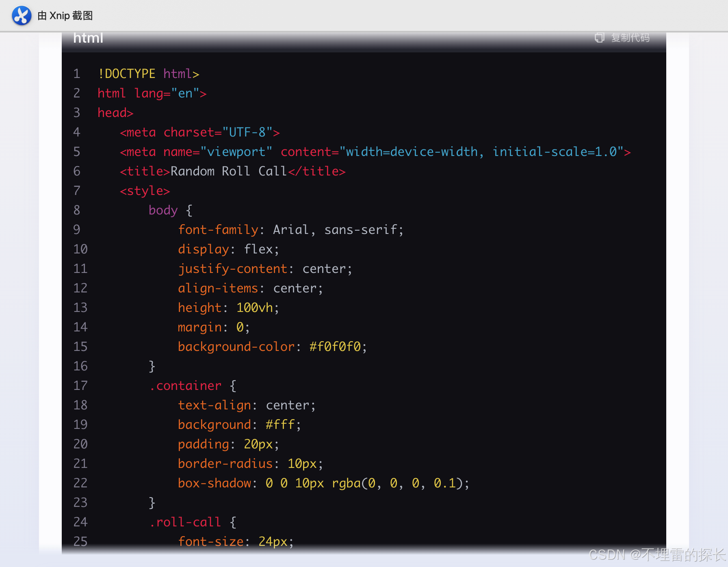Screen dimensions: 728x567
Task: Click line number 16
Action: click(80, 366)
